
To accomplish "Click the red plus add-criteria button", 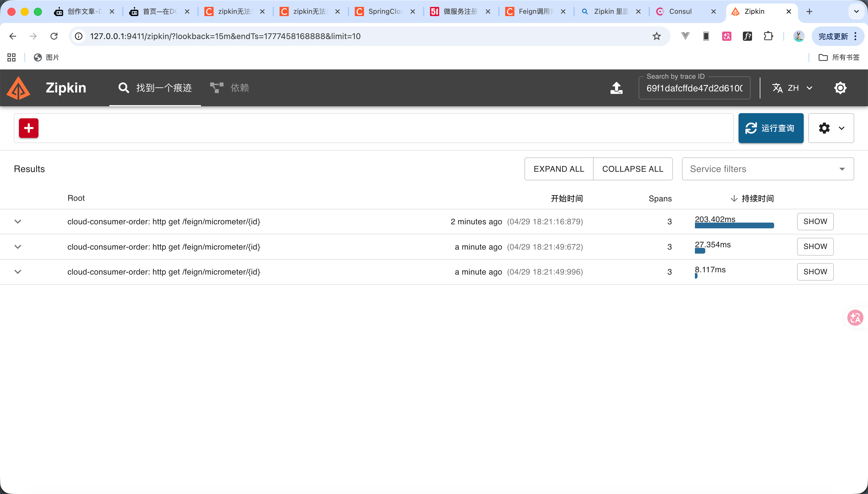I will click(28, 128).
